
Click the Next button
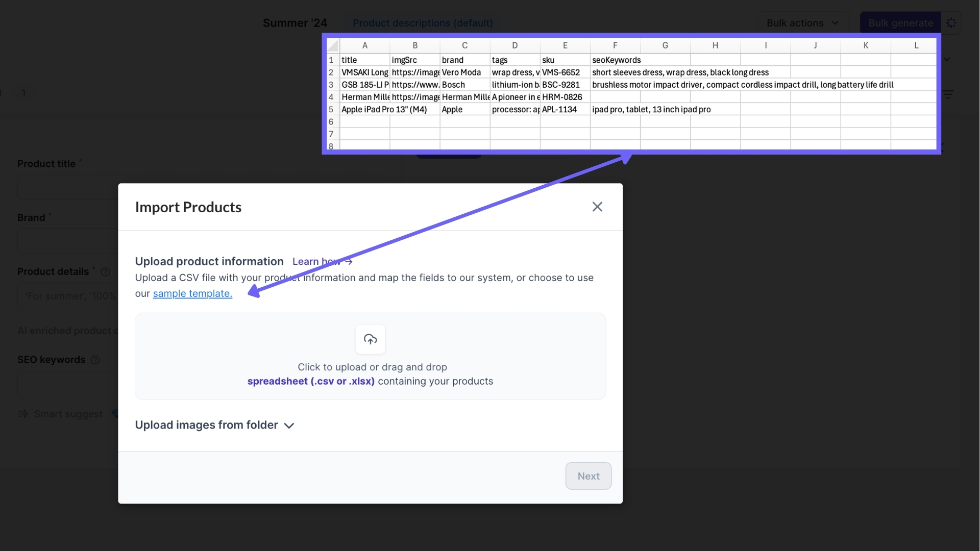588,476
